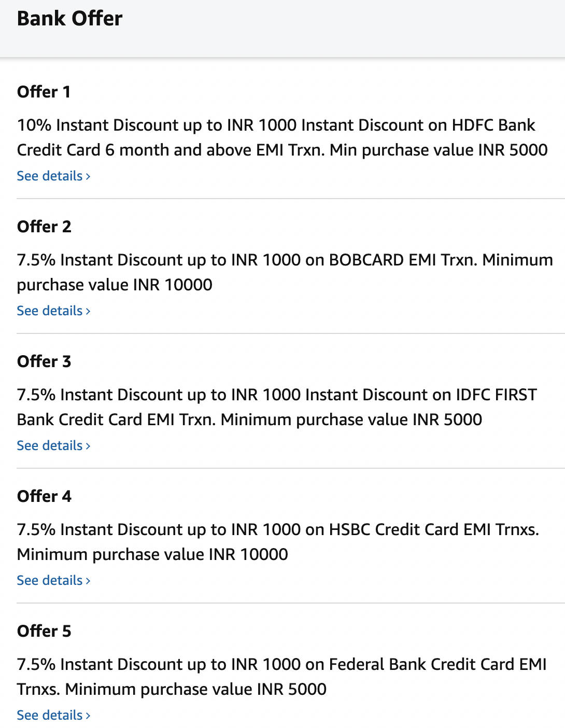Click the chevron arrow under IDFC FIRST offer
Screen dimensions: 565x728
[88, 446]
